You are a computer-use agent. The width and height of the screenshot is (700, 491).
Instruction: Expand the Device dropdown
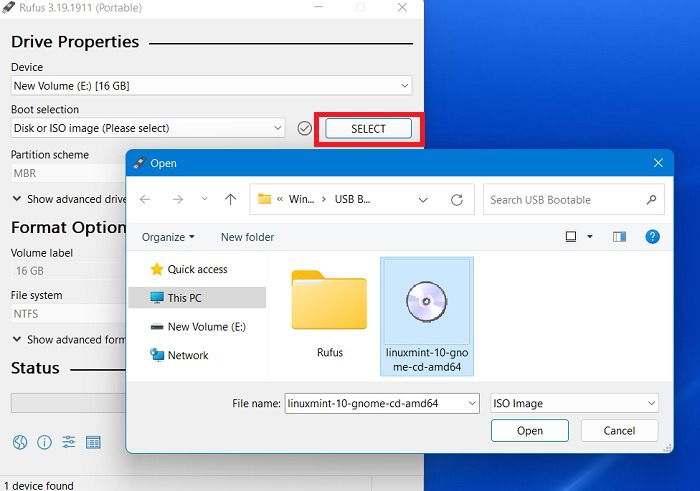pyautogui.click(x=211, y=86)
